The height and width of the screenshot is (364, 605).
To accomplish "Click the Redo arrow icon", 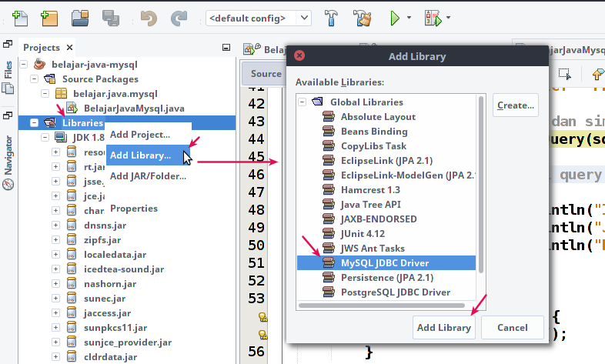I will (179, 18).
